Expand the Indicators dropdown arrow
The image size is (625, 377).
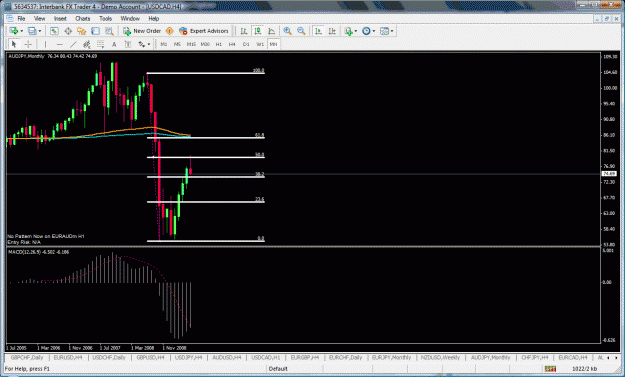click(x=356, y=31)
